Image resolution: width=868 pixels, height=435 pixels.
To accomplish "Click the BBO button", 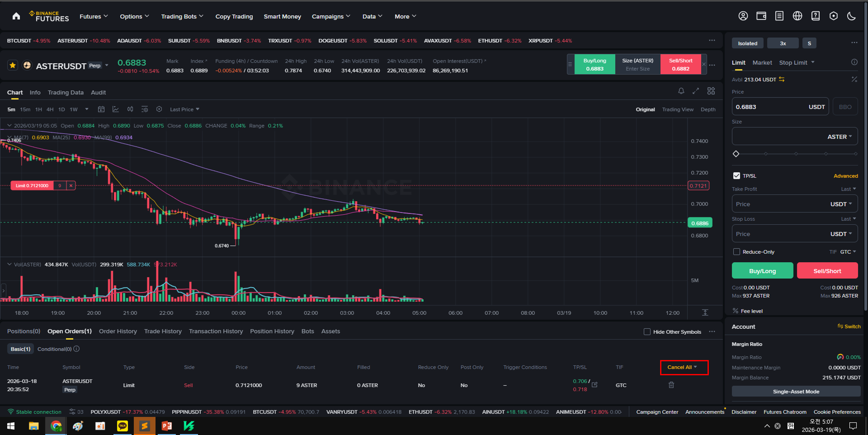I will (x=845, y=107).
